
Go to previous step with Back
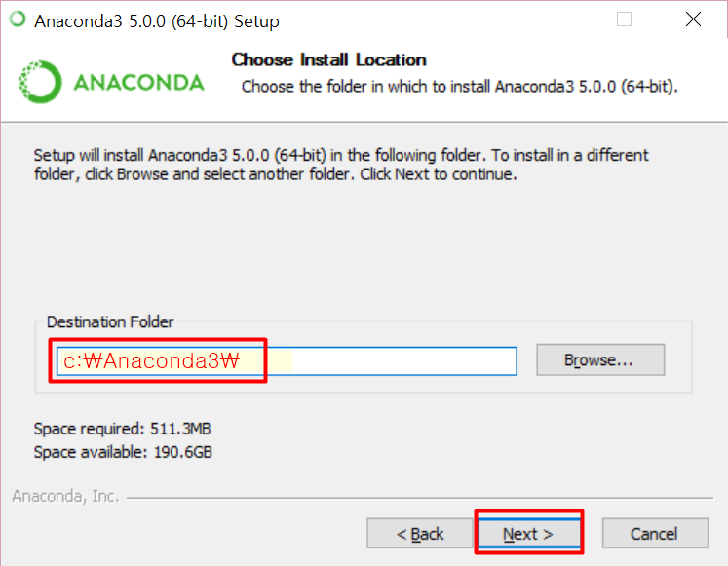click(420, 534)
